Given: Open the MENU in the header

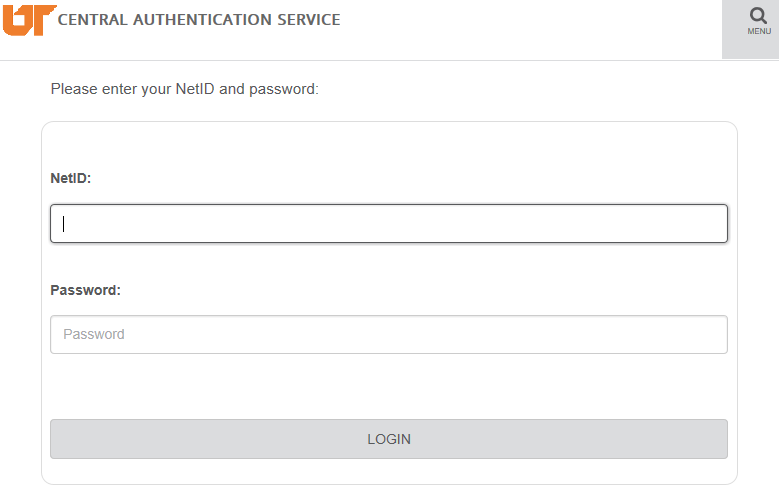Looking at the screenshot, I should coord(758,31).
